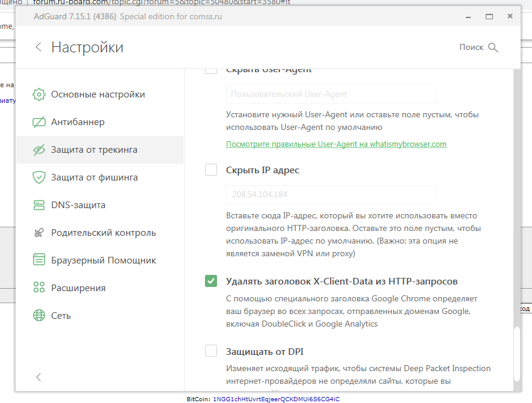Open Сеть settings section
The height and width of the screenshot is (403, 532).
[100, 315]
